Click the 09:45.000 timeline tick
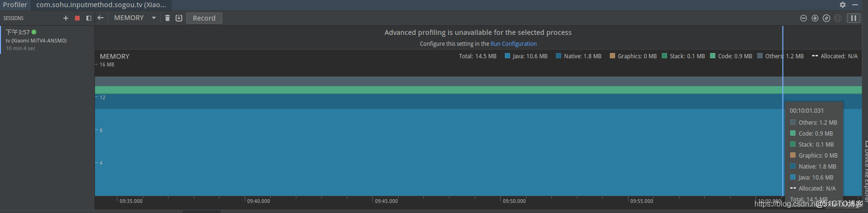 pyautogui.click(x=387, y=201)
